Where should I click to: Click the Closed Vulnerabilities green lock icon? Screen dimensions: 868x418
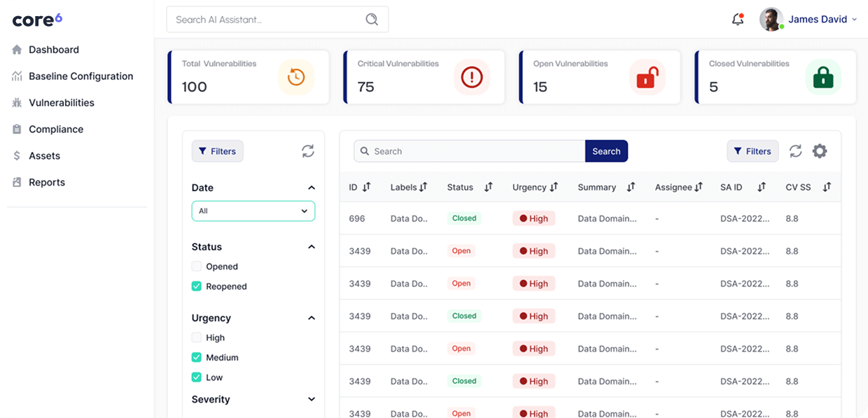pyautogui.click(x=822, y=77)
